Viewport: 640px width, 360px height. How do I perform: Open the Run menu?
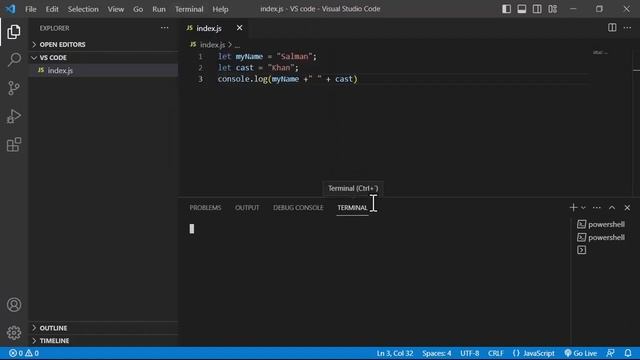(159, 9)
